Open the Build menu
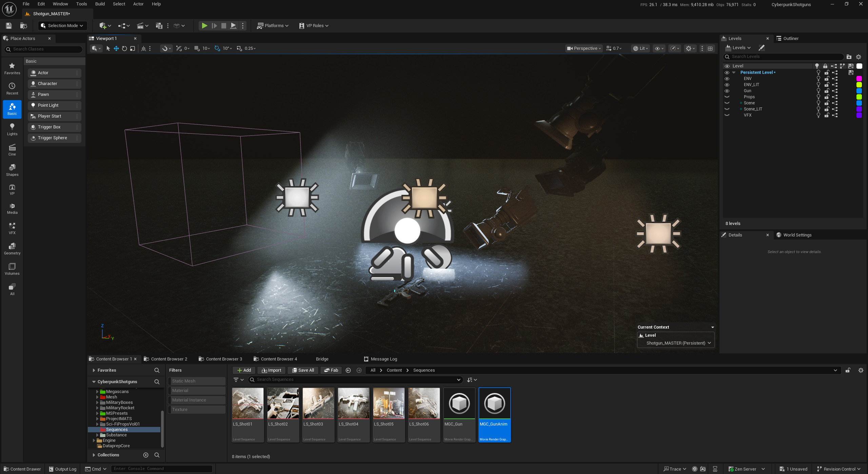 point(100,4)
